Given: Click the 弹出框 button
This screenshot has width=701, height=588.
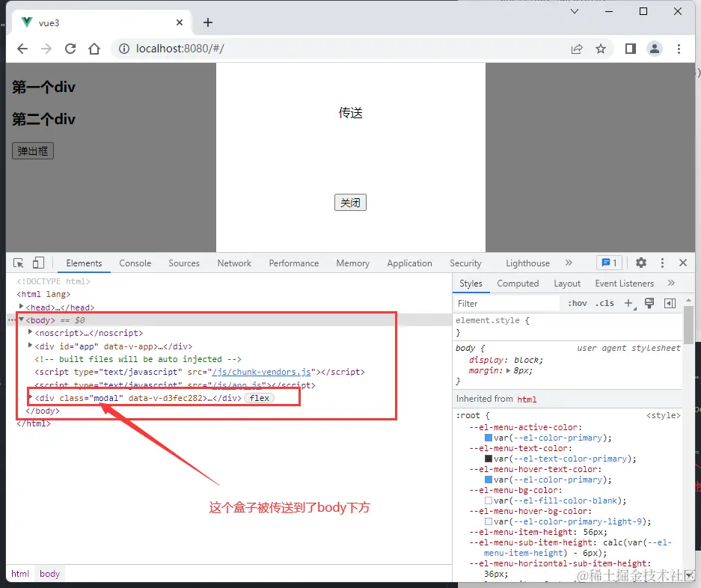Looking at the screenshot, I should point(33,150).
